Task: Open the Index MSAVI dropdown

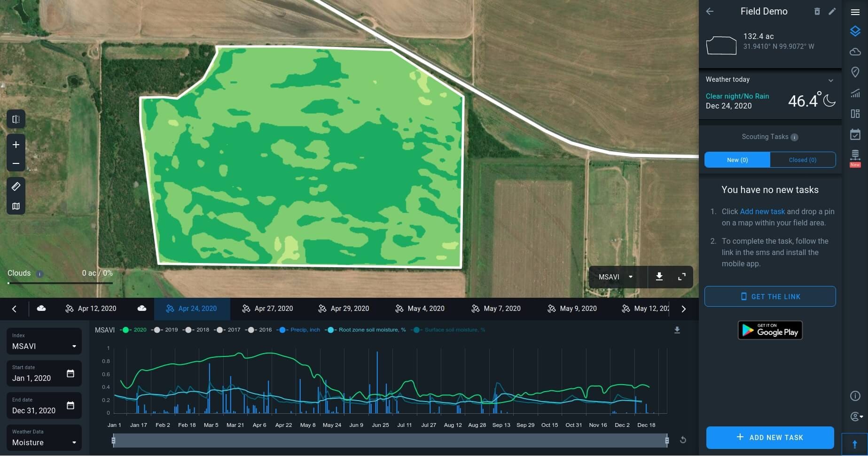Action: point(44,341)
